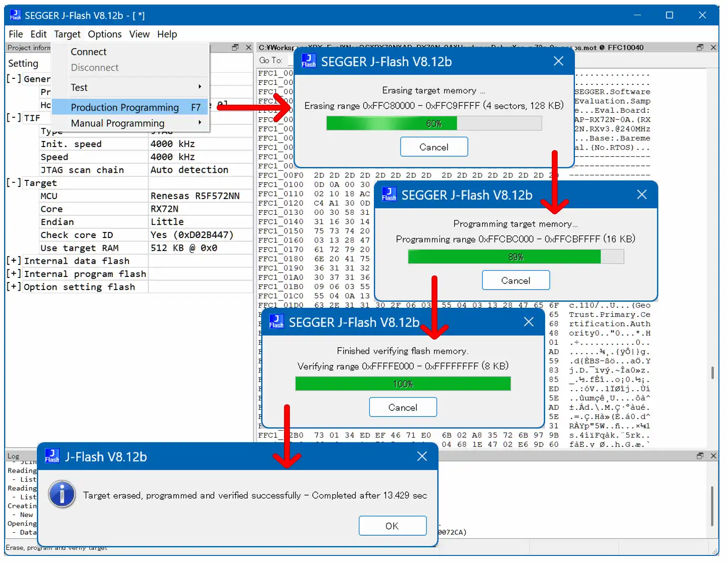
Task: Click the Erase, program and verify status text
Action: (x=57, y=548)
